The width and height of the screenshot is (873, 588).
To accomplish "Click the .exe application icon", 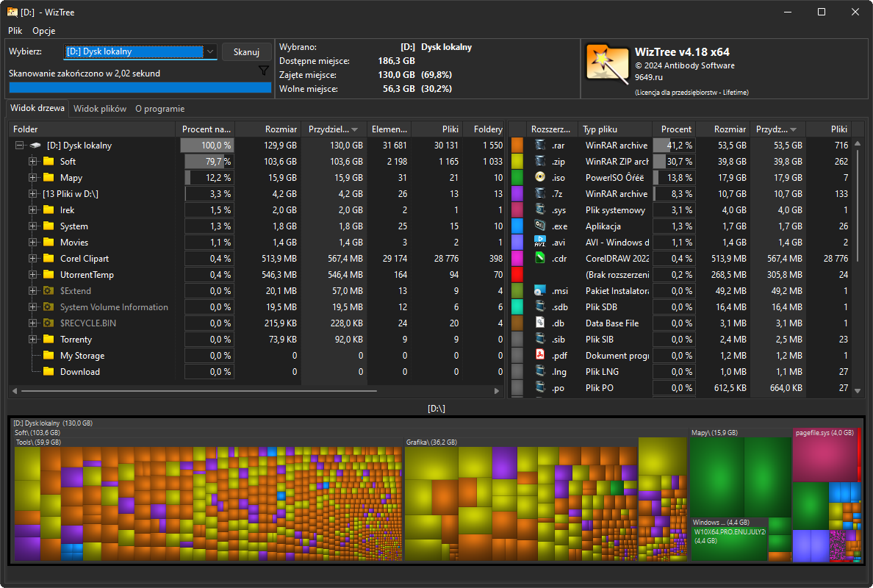I will [540, 226].
